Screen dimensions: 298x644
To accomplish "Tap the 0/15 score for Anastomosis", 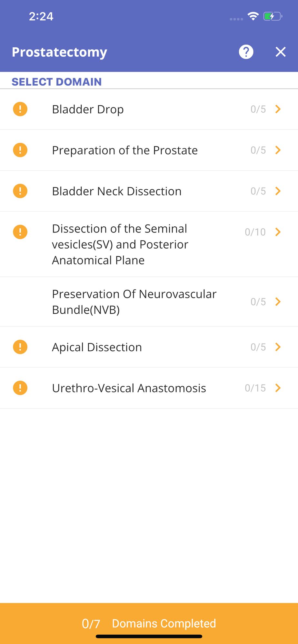I will point(255,388).
